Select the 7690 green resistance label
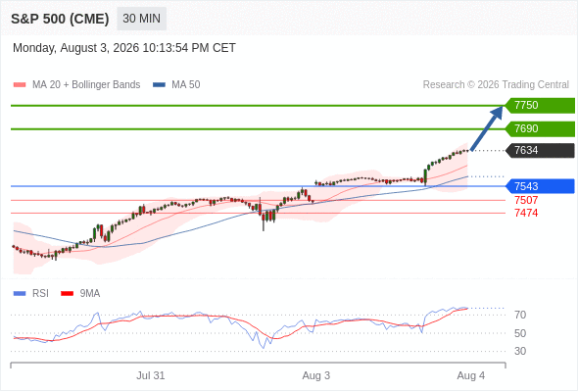Image resolution: width=578 pixels, height=392 pixels. click(540, 129)
